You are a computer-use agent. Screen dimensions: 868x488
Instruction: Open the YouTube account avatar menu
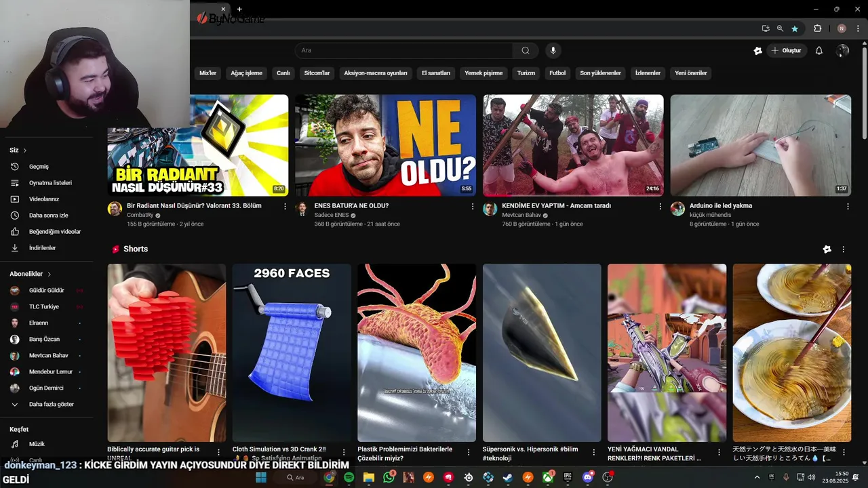tap(843, 50)
